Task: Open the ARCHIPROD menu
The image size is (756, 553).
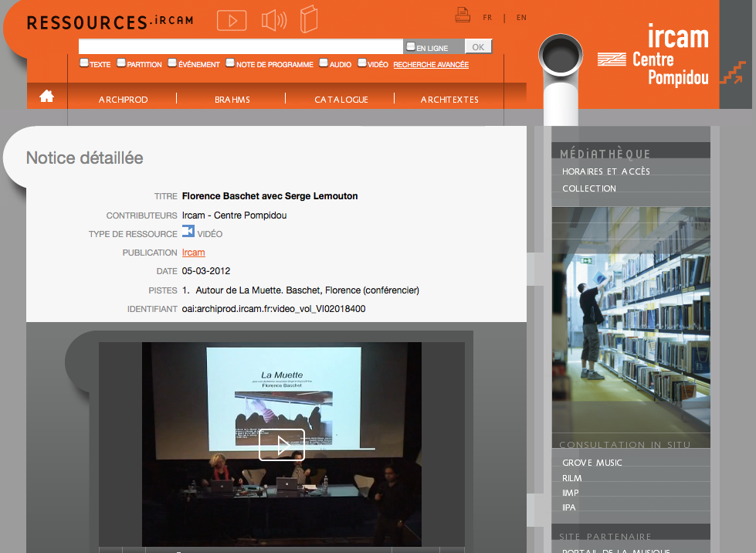Action: (123, 100)
